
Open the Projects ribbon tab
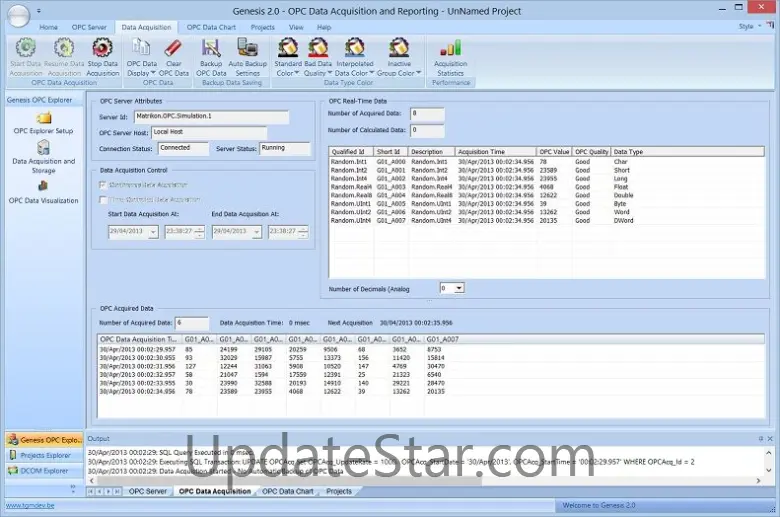[263, 27]
